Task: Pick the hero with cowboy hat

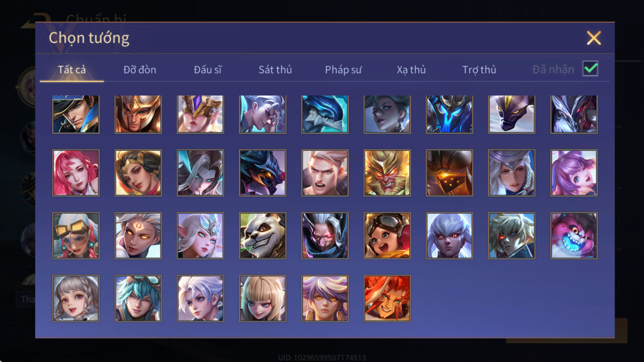Action: [76, 114]
